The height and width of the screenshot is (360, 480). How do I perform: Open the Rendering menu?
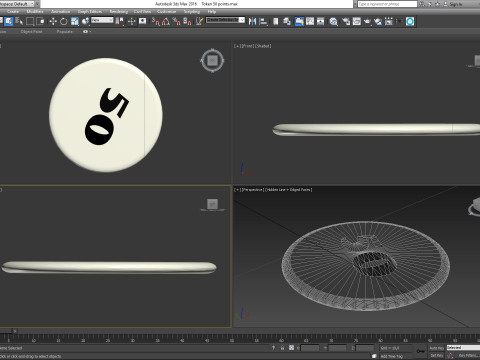[119, 12]
